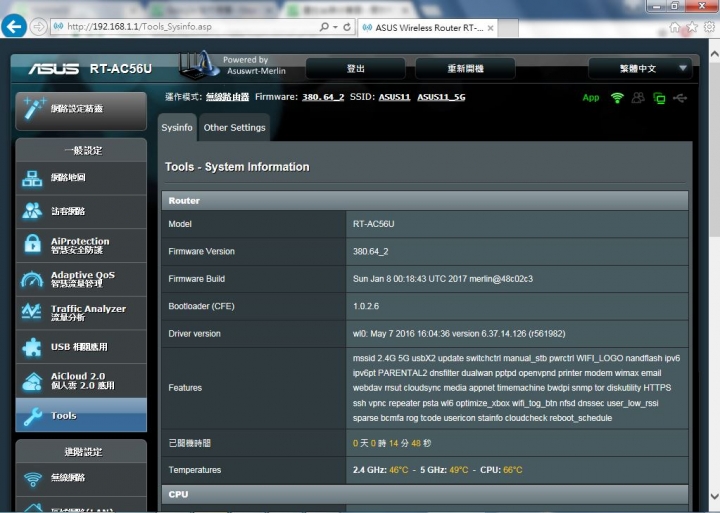Open 無線網路 wireless menu item
This screenshot has height=513, width=720.
point(81,479)
